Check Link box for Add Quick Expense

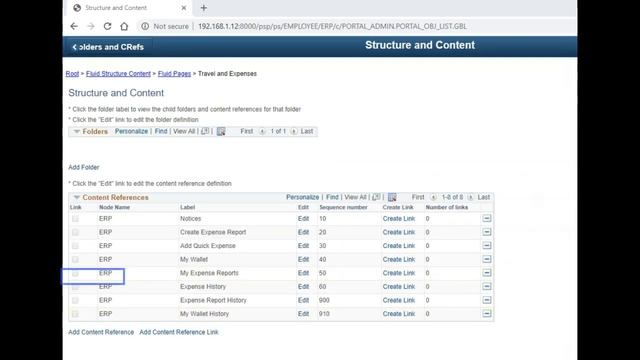tap(75, 246)
